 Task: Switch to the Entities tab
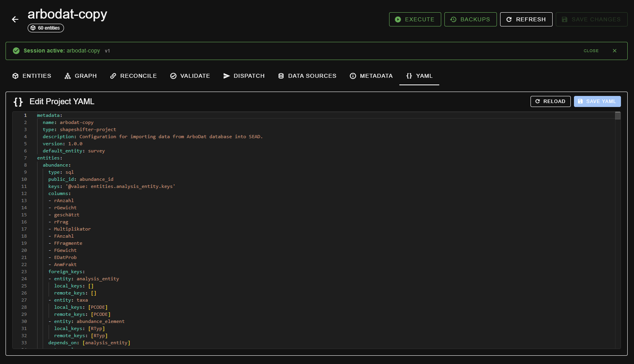32,76
